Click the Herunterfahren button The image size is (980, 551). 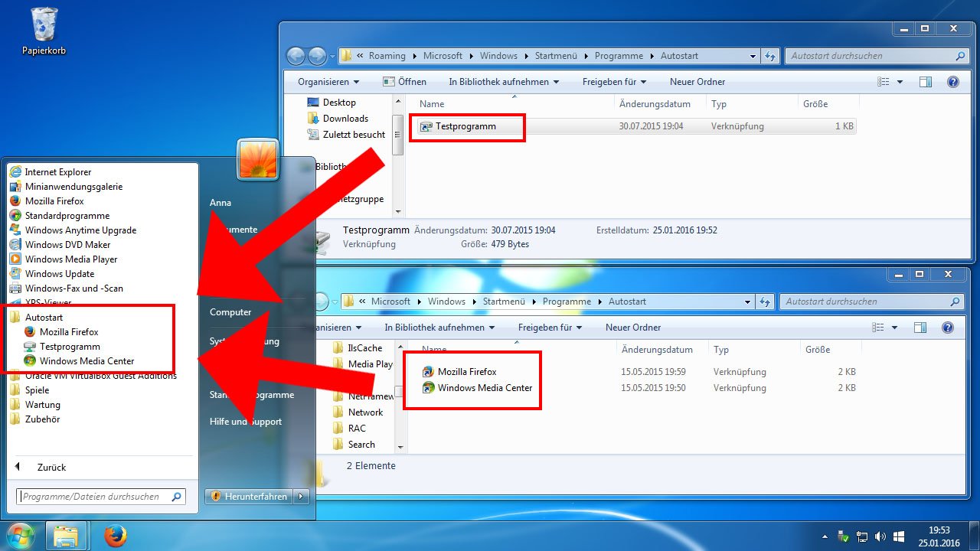(249, 497)
